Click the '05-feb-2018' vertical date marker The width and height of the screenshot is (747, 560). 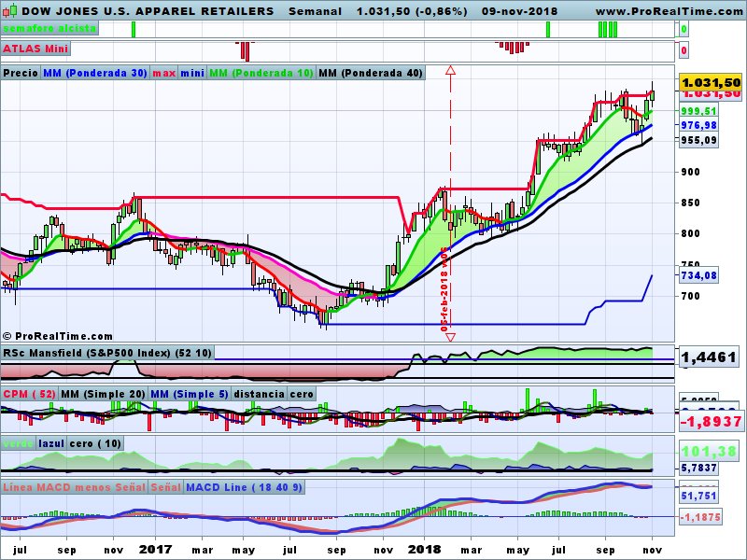coord(444,289)
